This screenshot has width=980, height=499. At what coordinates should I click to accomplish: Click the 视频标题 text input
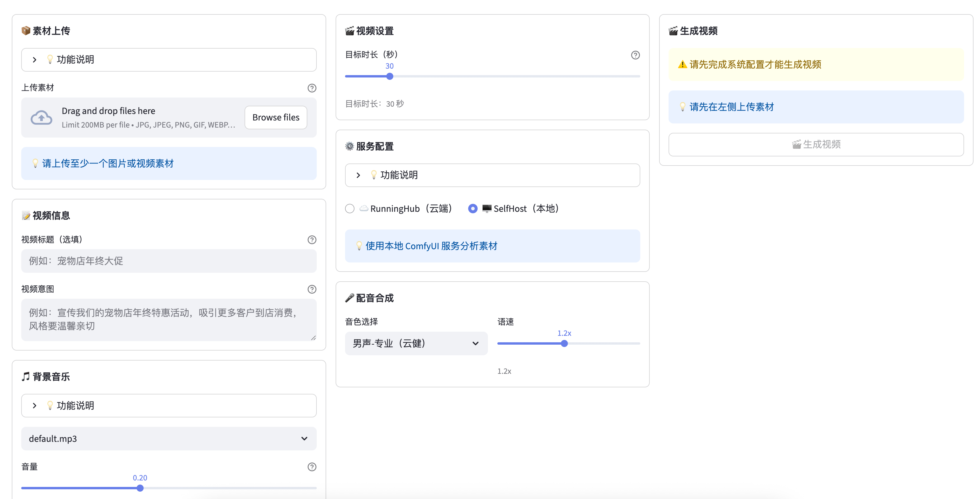pyautogui.click(x=169, y=261)
